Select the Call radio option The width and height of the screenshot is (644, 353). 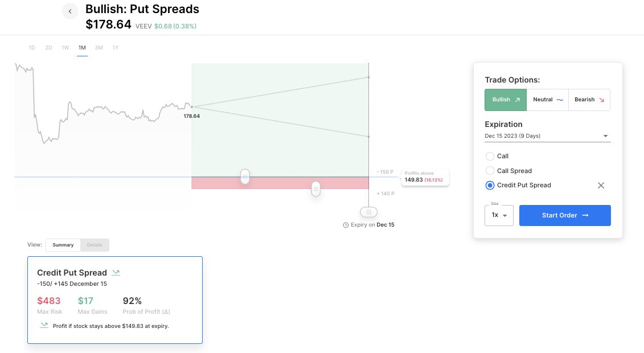[x=490, y=156]
